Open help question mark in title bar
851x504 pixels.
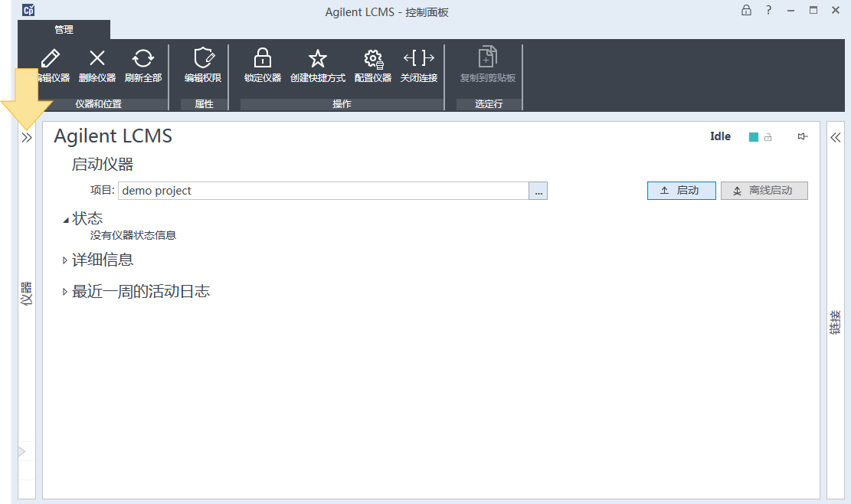tap(768, 10)
